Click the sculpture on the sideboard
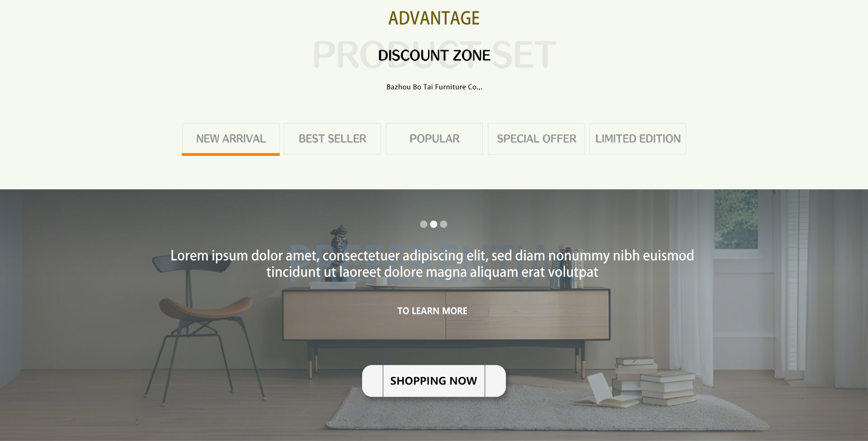Viewport: 868px width, 441px height. (x=339, y=253)
